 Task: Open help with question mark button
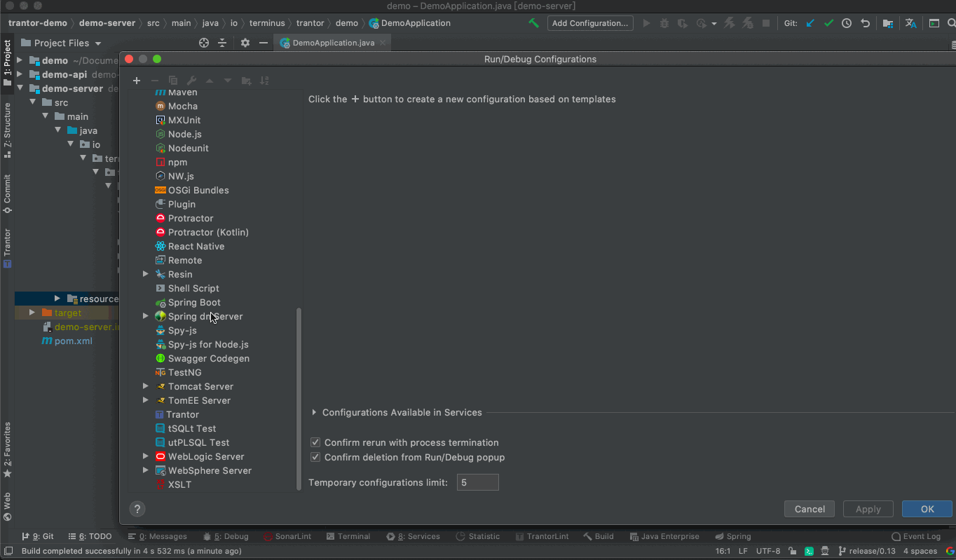137,510
